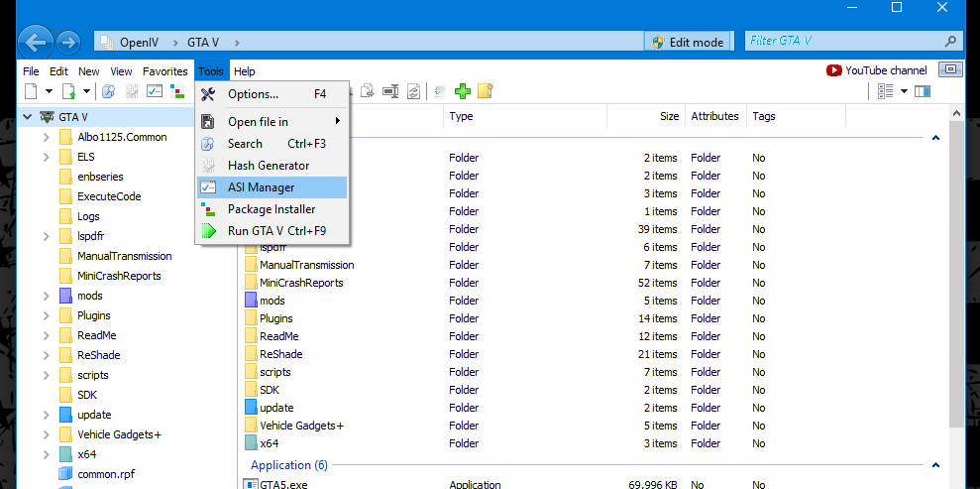The height and width of the screenshot is (489, 980).
Task: Click the ASI Manager toolbar icon
Action: (x=155, y=91)
